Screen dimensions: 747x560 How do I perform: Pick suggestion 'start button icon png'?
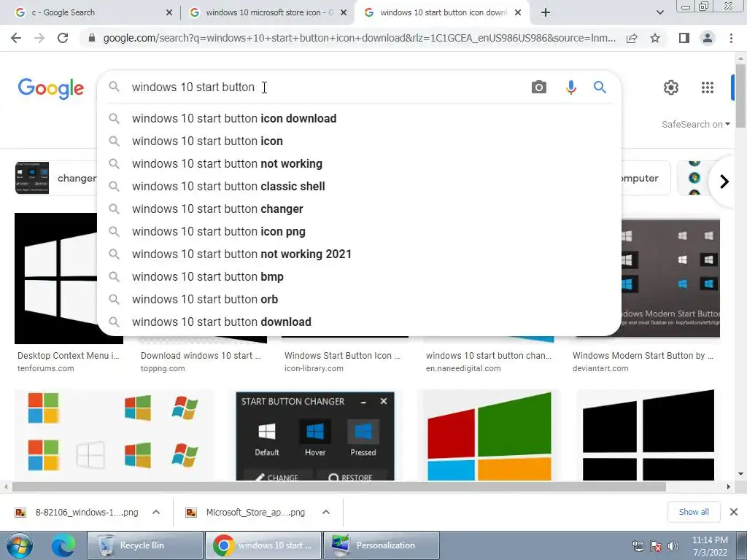point(359,231)
